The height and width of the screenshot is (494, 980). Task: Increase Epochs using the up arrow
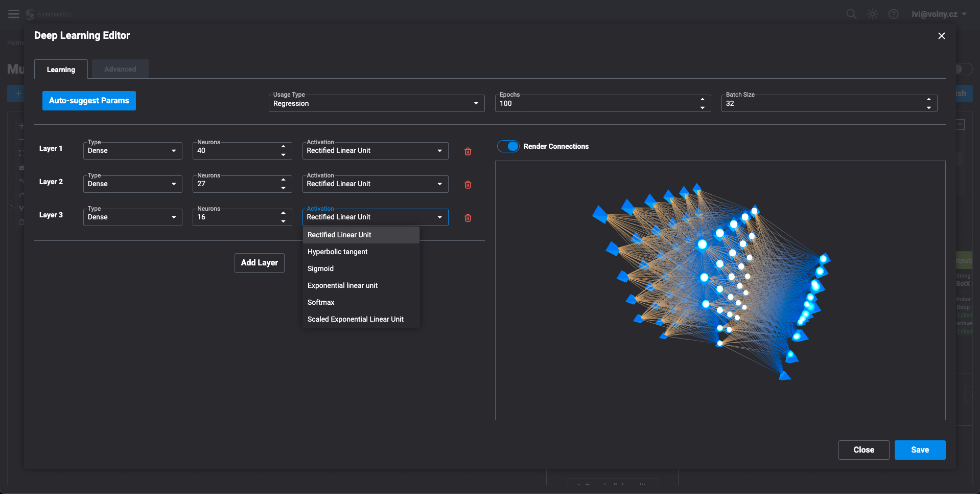coord(702,99)
